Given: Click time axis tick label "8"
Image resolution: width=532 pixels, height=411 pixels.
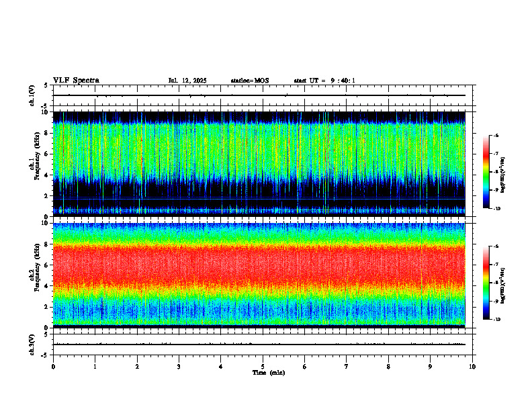Looking at the screenshot, I should [388, 367].
